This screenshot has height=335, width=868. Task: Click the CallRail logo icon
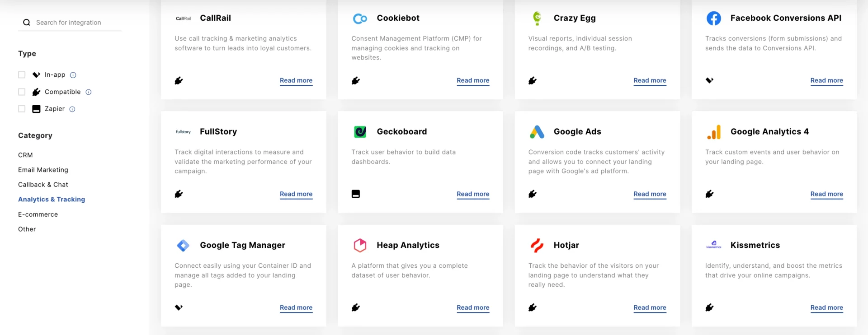pos(183,19)
